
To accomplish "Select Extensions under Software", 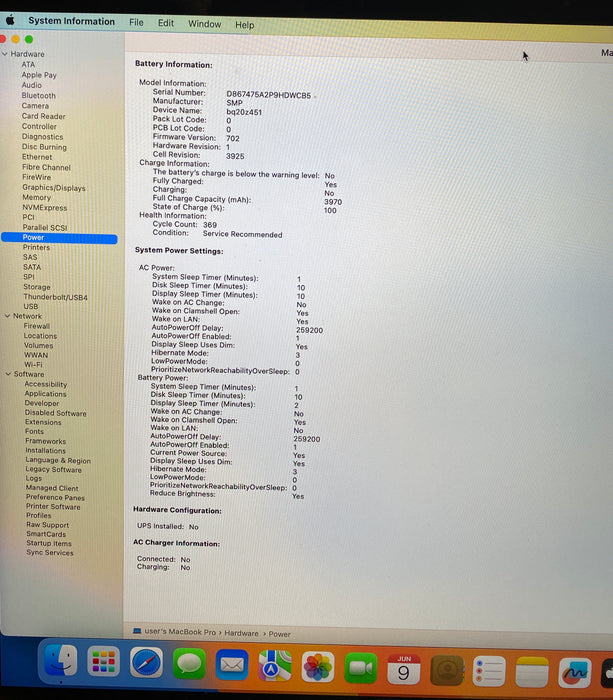I will pos(43,422).
